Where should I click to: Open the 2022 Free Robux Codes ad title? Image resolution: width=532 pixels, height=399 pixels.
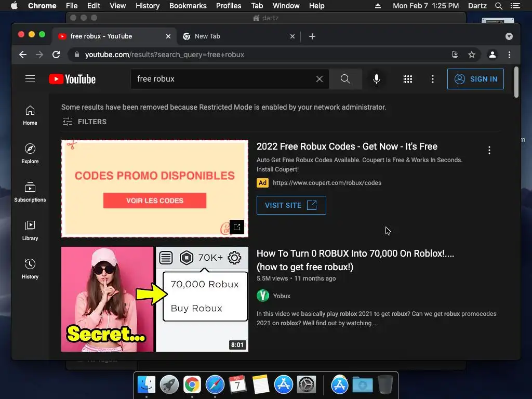[347, 147]
